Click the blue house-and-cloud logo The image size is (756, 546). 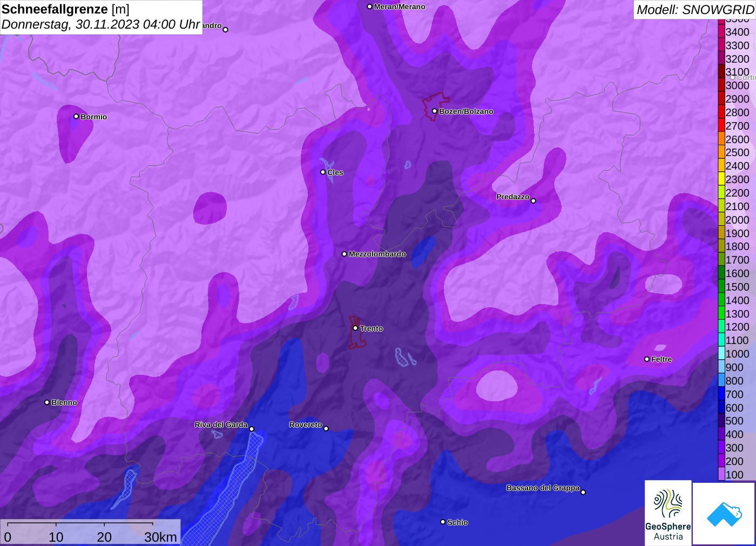point(724,514)
